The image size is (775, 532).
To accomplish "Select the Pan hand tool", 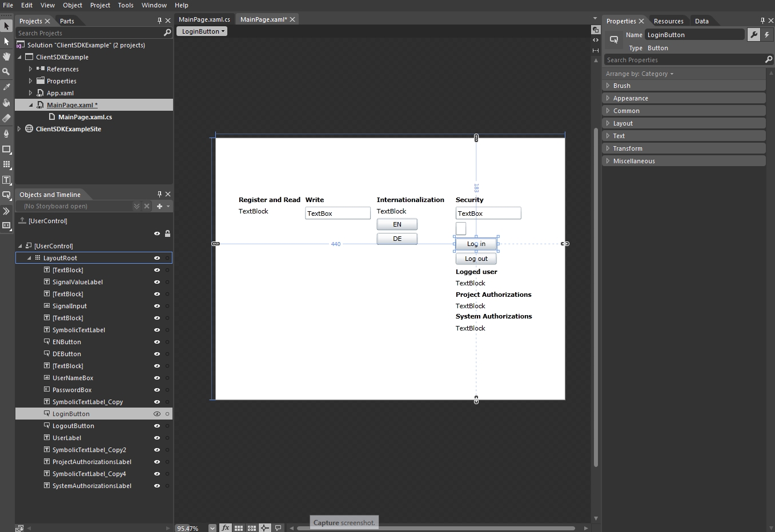I will (x=6, y=57).
